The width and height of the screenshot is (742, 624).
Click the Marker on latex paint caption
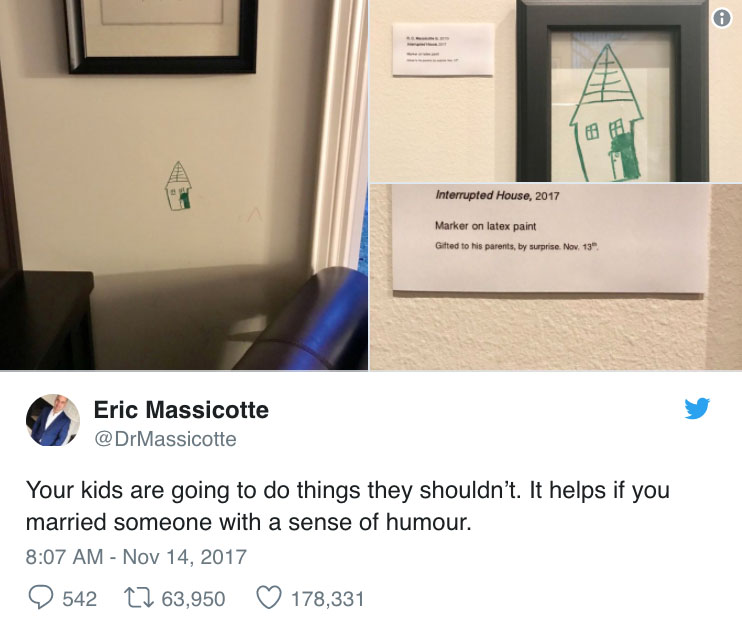click(486, 226)
